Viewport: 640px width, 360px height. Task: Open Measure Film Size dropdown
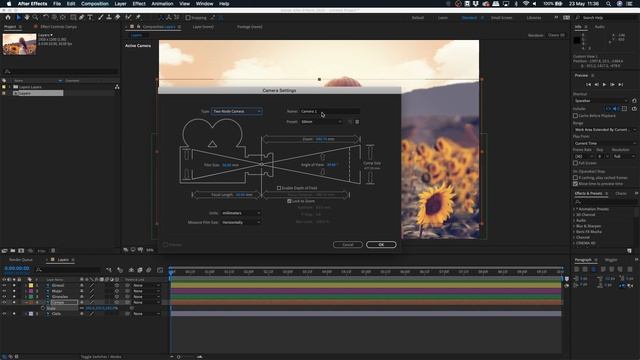coord(241,222)
